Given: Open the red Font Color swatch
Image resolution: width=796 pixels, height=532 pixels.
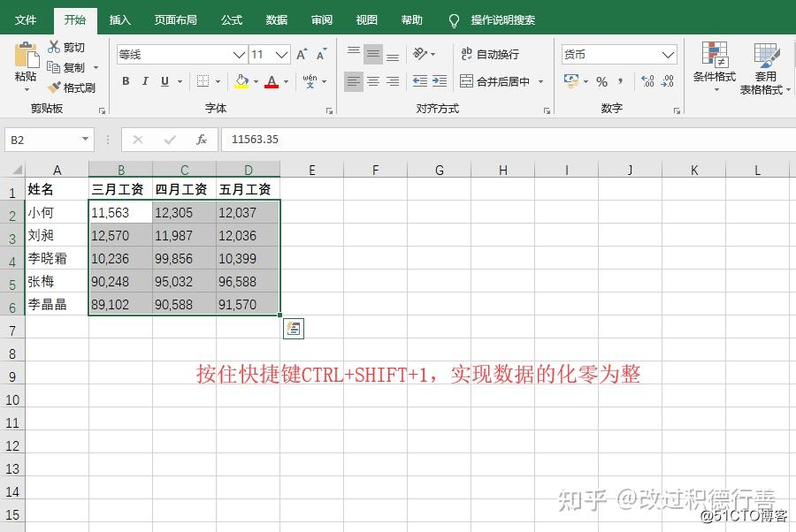Looking at the screenshot, I should tap(271, 82).
